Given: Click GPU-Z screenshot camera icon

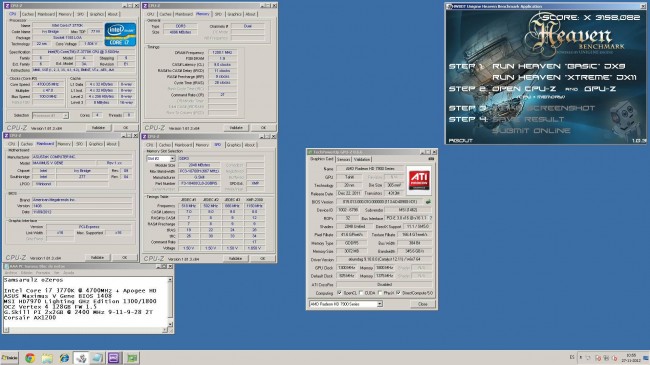Looking at the screenshot, I should click(x=431, y=159).
